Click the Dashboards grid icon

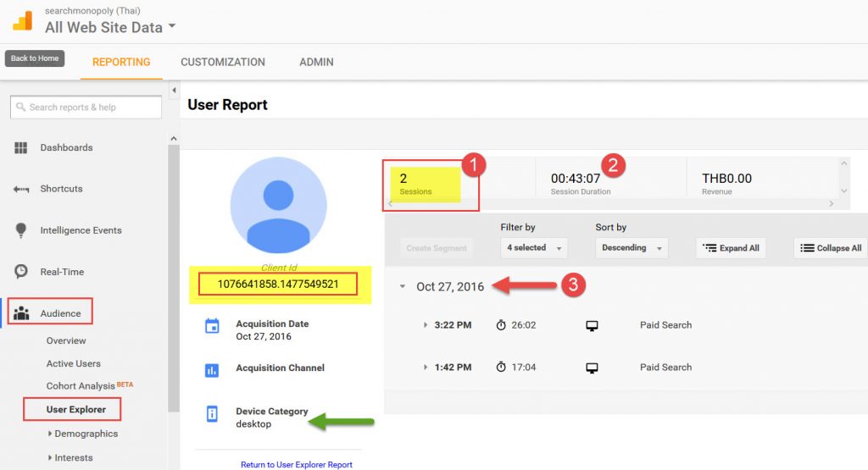point(21,147)
